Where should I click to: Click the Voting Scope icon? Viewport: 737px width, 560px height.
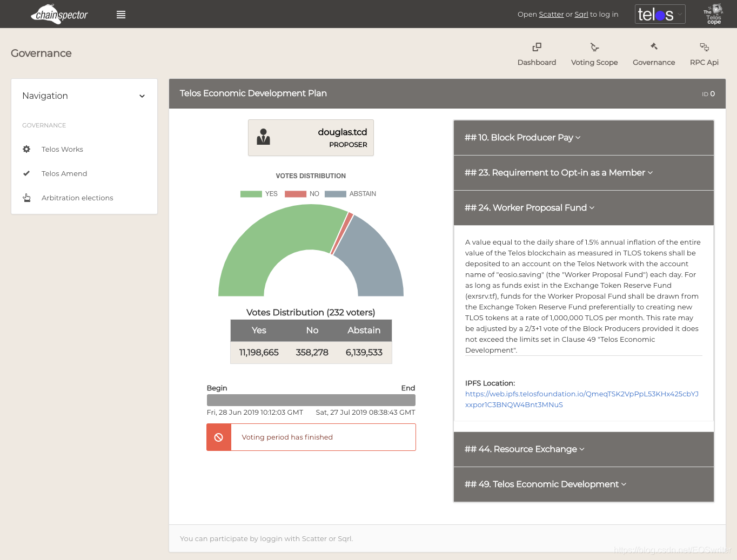[594, 47]
